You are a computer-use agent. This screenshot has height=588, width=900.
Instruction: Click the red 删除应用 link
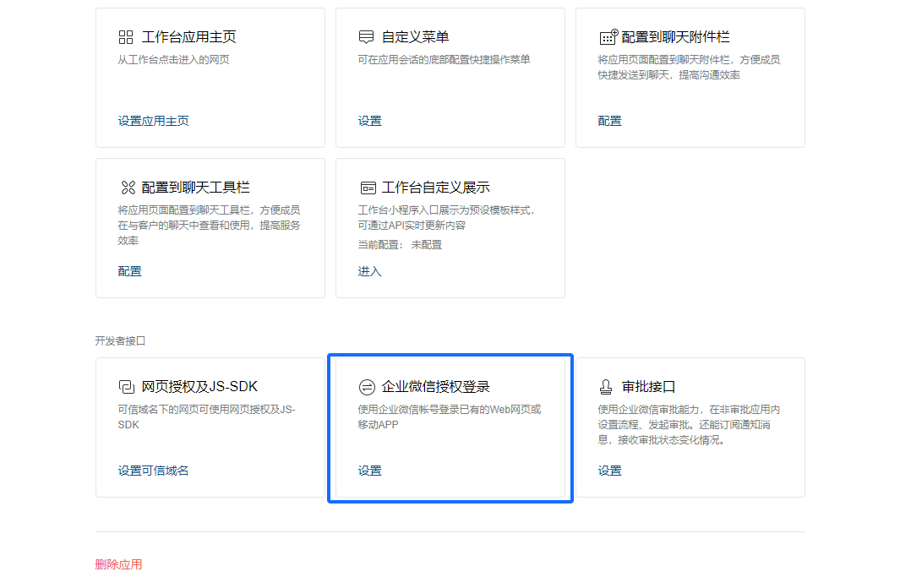click(x=118, y=564)
